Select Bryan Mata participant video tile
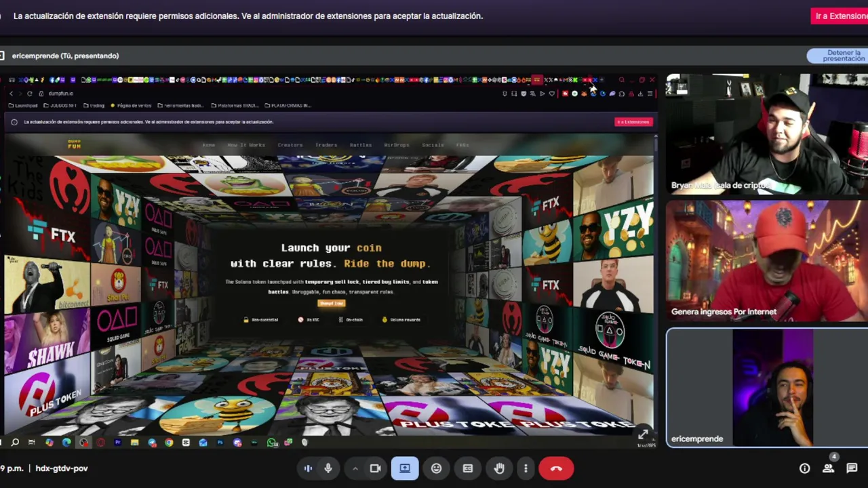This screenshot has width=868, height=488. click(767, 134)
